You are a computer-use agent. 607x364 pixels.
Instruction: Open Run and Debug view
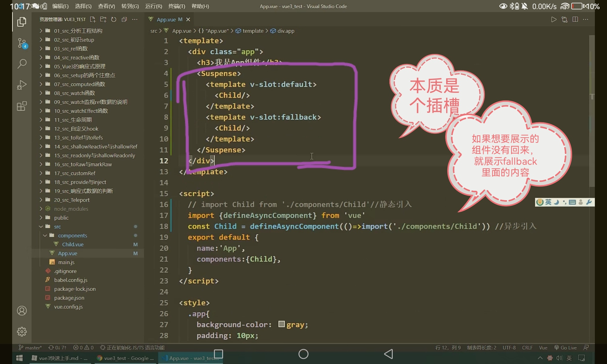coord(22,85)
